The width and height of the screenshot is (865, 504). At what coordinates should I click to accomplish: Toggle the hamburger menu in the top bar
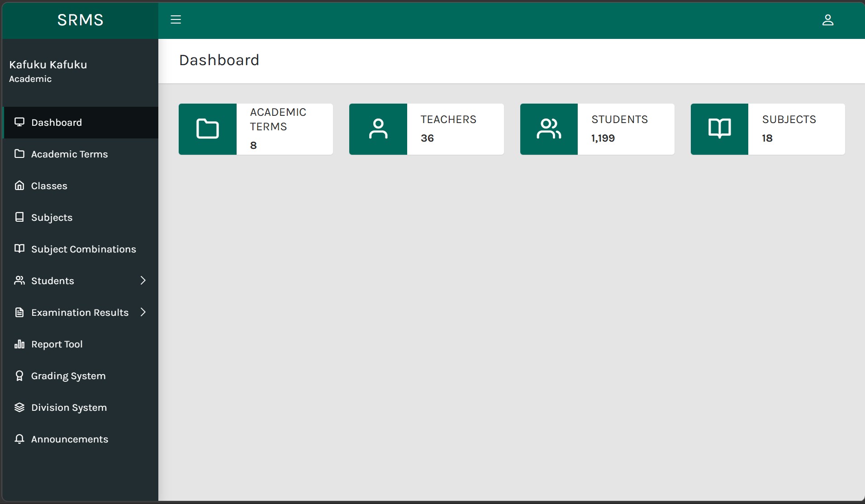click(176, 20)
